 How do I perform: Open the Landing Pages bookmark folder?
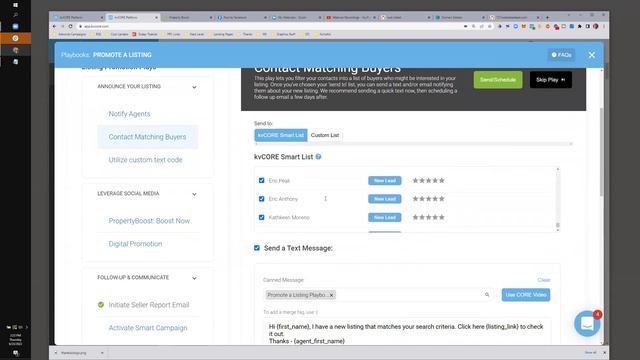point(220,34)
